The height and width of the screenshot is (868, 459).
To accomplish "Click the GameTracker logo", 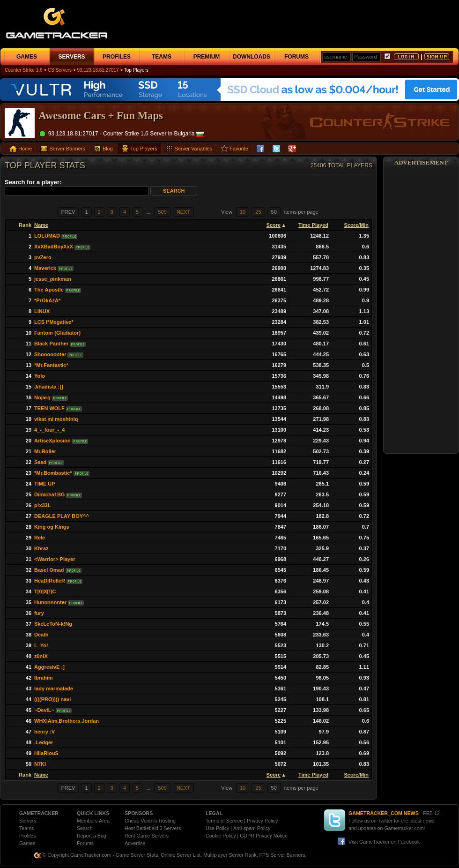I will [x=57, y=23].
